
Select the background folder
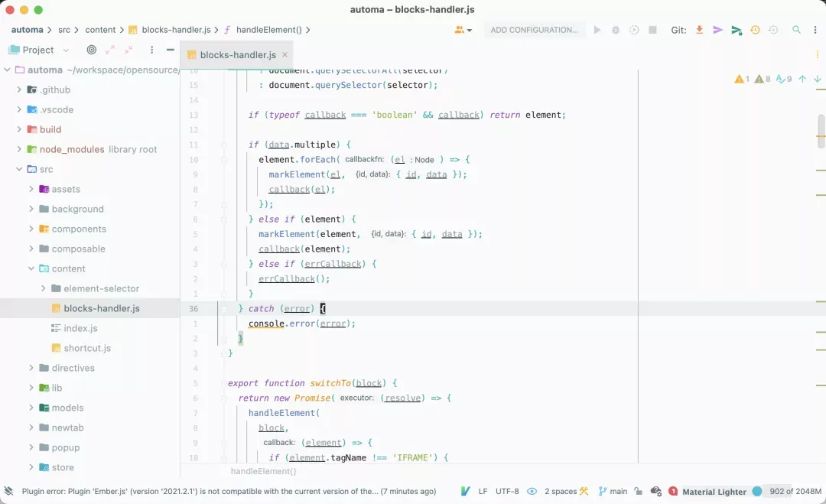tap(77, 209)
